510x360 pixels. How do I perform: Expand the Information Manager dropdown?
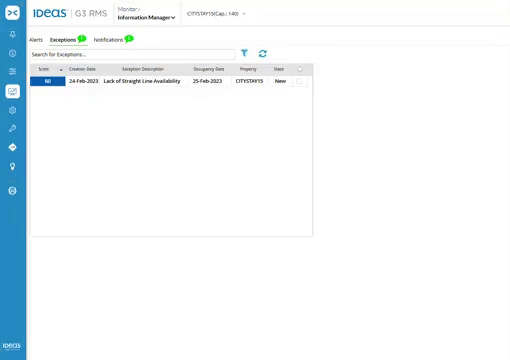pos(146,17)
